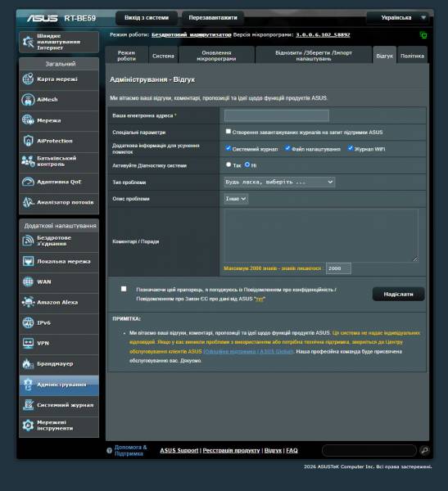Open the Відгук footer link
The image size is (448, 491).
tap(273, 450)
